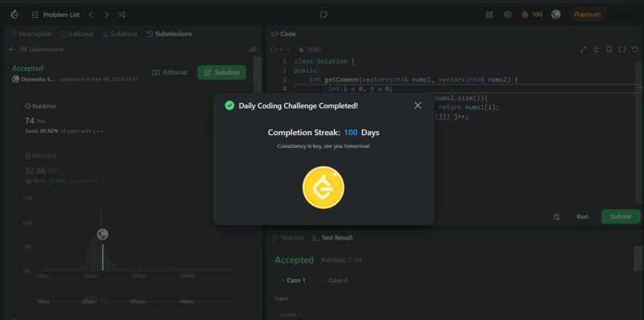Click code line 3 getCommon declaration

pos(414,80)
